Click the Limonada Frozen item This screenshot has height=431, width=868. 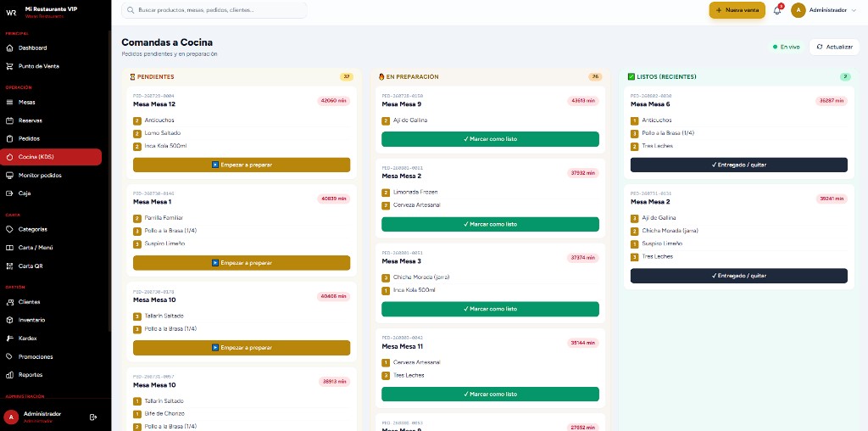pos(415,193)
